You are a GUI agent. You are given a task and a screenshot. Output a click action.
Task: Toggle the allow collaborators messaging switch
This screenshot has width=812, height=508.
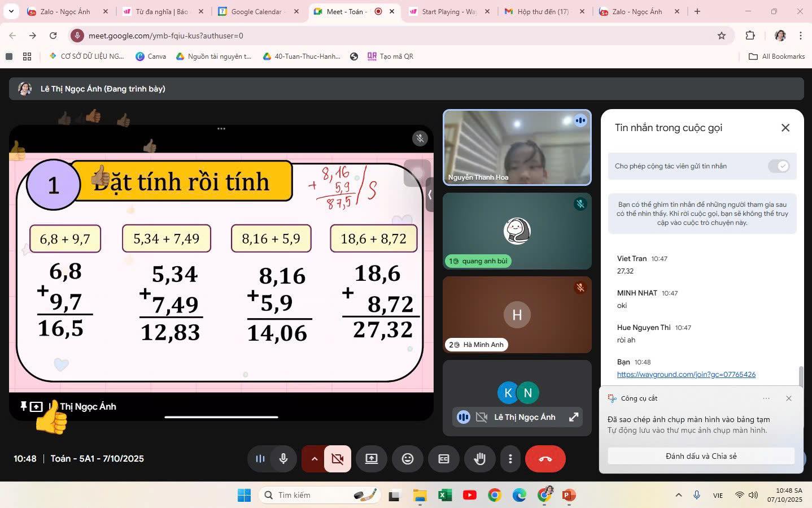pyautogui.click(x=779, y=166)
